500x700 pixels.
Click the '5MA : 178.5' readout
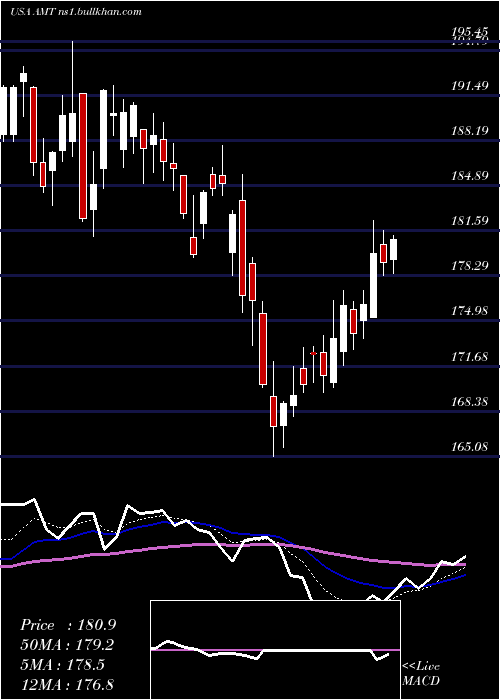pyautogui.click(x=62, y=664)
